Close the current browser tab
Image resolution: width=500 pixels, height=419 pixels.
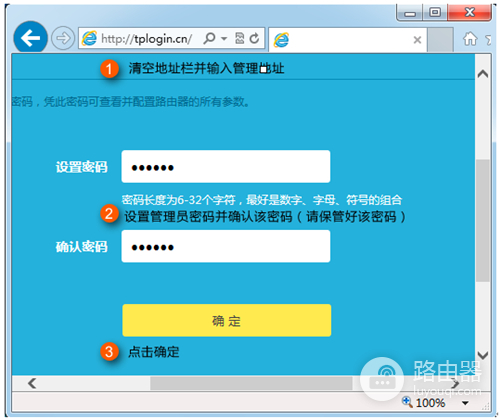click(417, 40)
